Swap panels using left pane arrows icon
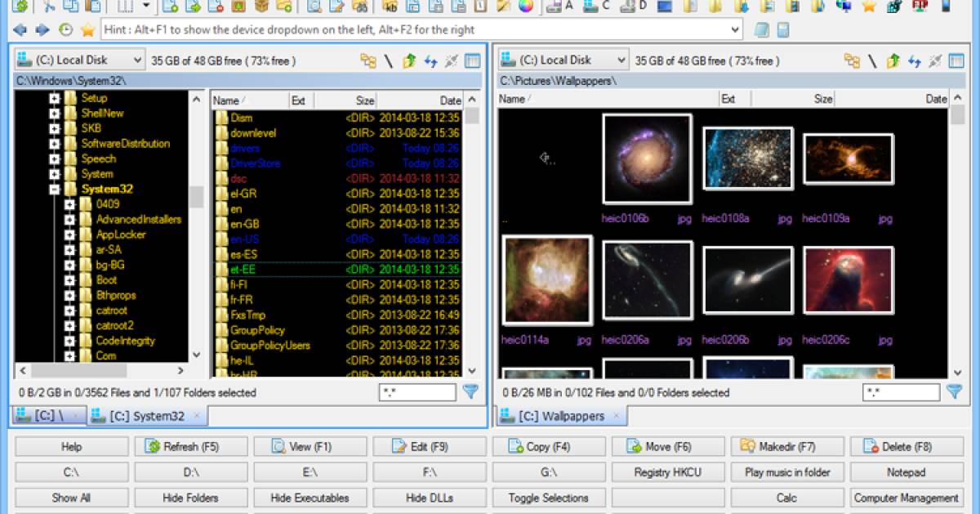This screenshot has width=980, height=514. 430,60
